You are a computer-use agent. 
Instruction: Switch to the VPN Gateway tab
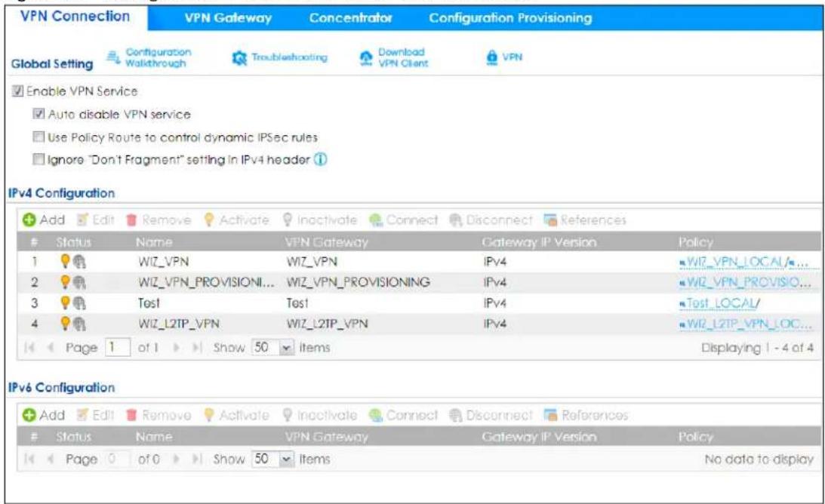click(x=228, y=18)
